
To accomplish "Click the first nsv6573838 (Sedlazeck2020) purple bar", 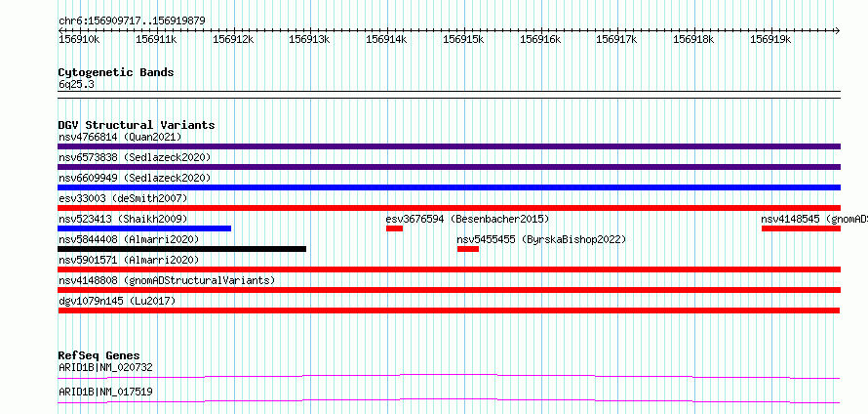I will (x=449, y=167).
